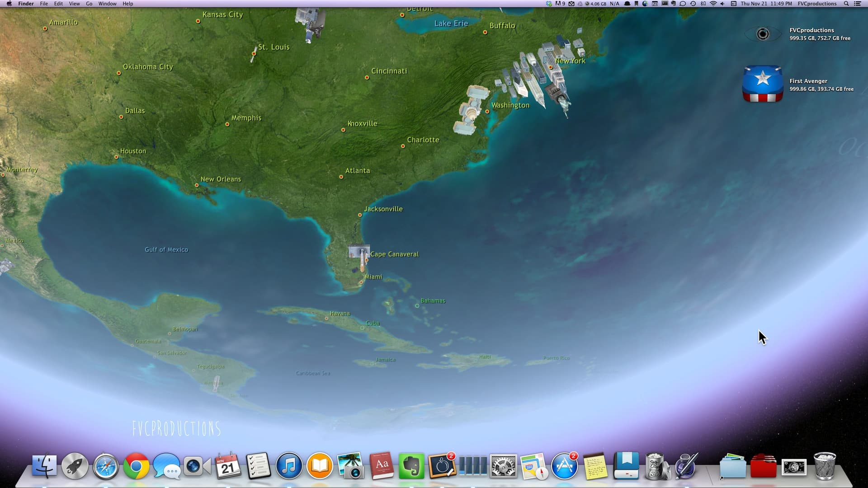The image size is (868, 488).
Task: Expand the FVCproductions user menu
Action: [x=817, y=4]
